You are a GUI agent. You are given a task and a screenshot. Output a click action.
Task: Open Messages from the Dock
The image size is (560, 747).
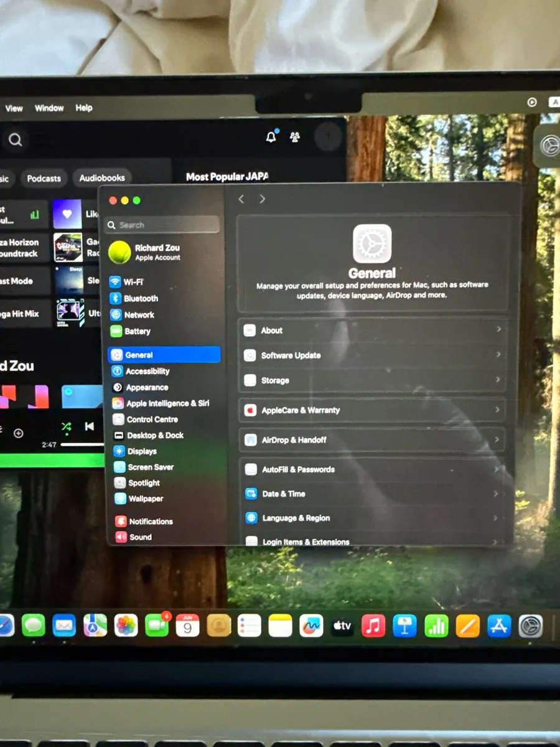point(33,625)
